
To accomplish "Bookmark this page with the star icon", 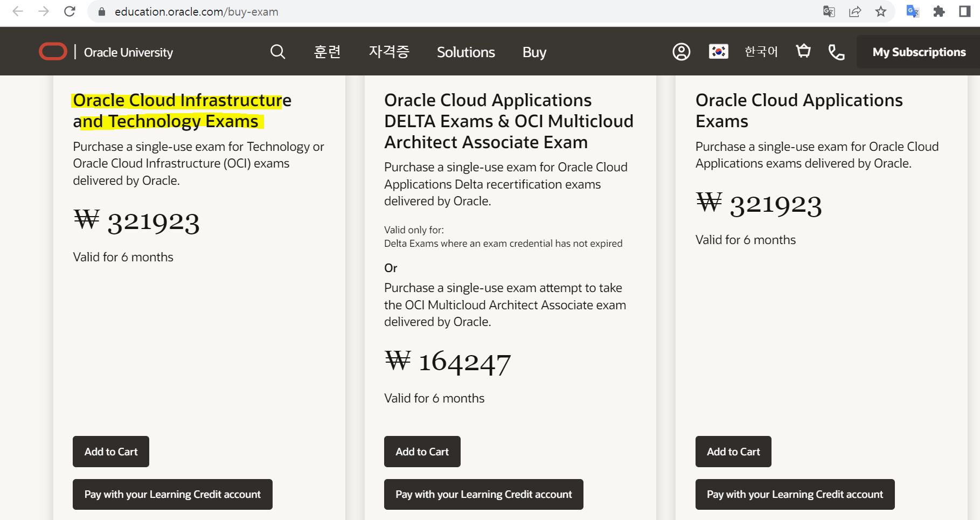I will pyautogui.click(x=881, y=11).
